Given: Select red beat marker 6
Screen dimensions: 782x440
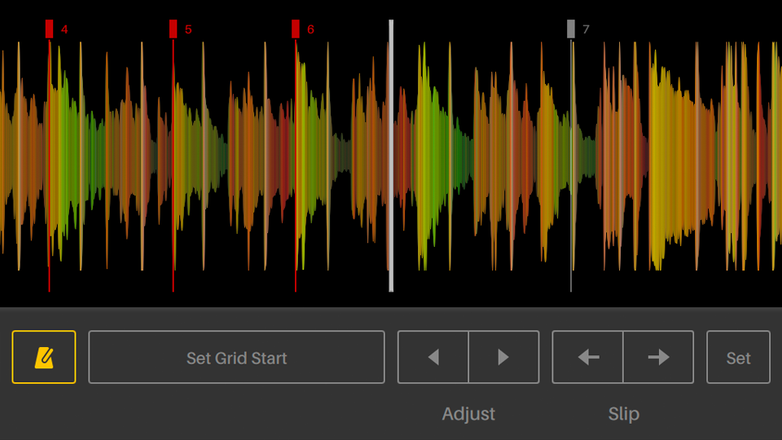Looking at the screenshot, I should [x=296, y=29].
